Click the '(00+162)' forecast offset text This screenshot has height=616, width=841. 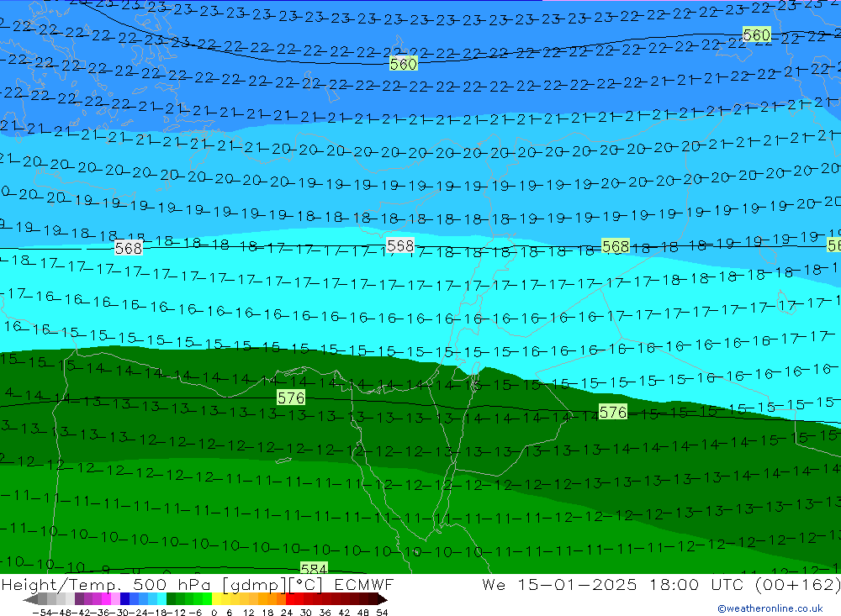coord(797,584)
